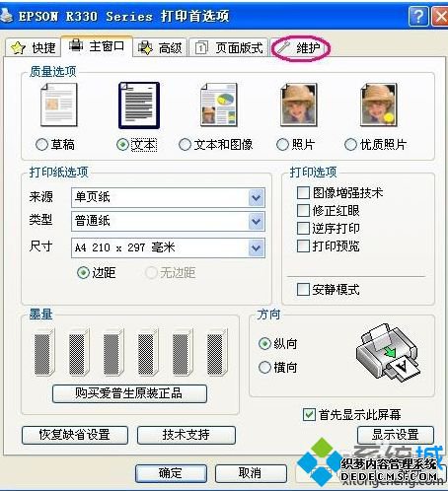The image size is (448, 491).
Task: Click 显示设置 button
Action: point(396,435)
